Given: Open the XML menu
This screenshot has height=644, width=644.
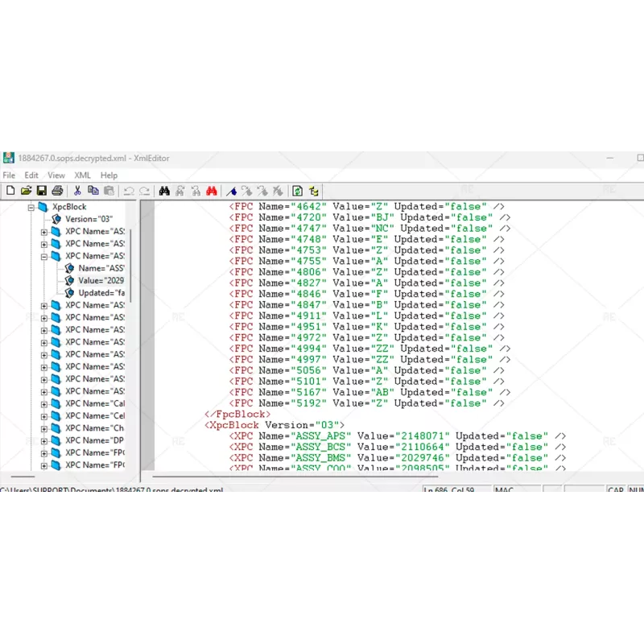Looking at the screenshot, I should 82,175.
